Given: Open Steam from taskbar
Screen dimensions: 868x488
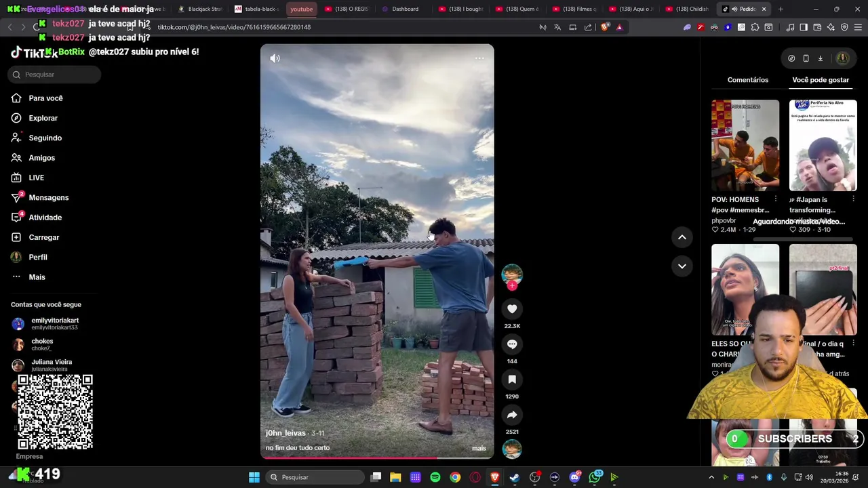Looking at the screenshot, I should [x=515, y=477].
